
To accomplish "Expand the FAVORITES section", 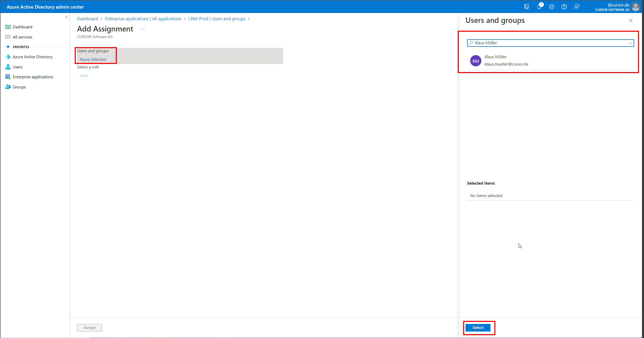I will (21, 47).
